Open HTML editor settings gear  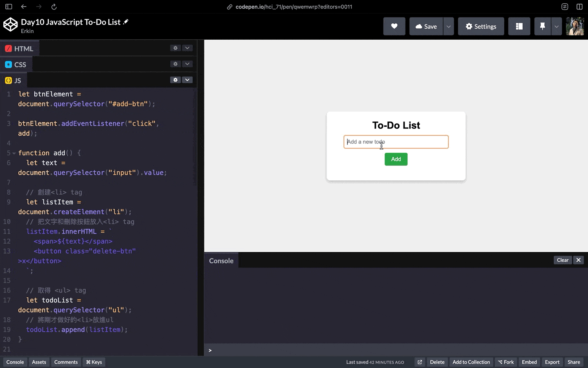176,48
